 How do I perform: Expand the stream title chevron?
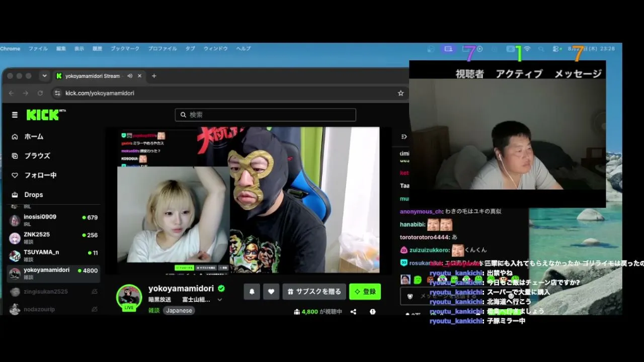point(219,300)
